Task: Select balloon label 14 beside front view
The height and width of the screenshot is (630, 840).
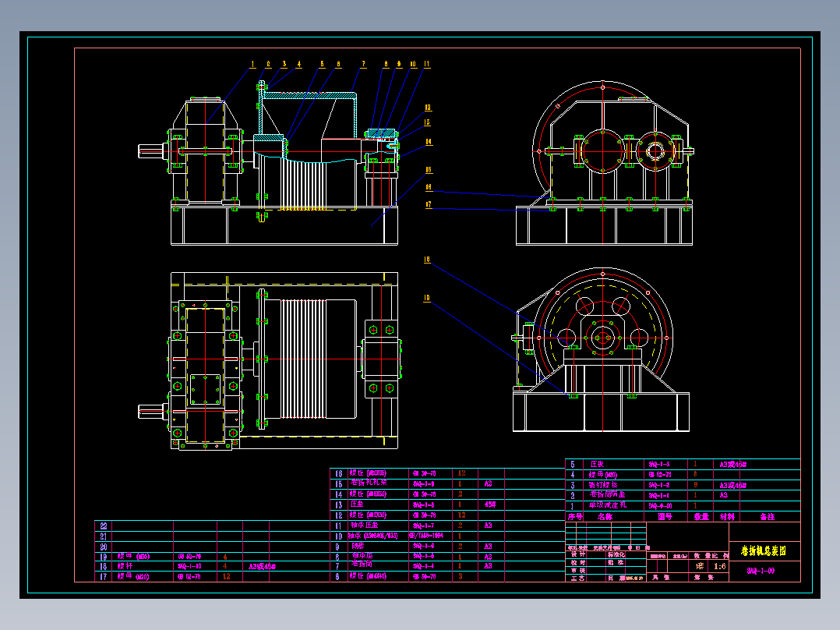Action: point(429,142)
